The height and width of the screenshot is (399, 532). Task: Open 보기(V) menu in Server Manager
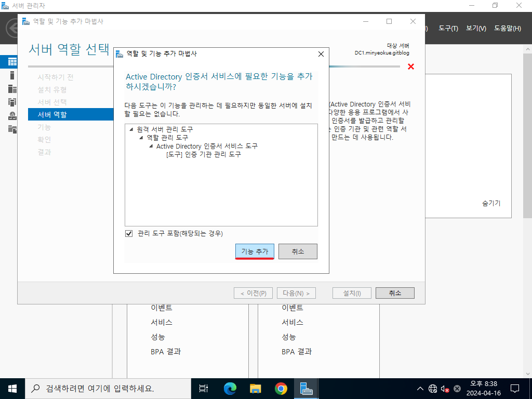point(476,29)
